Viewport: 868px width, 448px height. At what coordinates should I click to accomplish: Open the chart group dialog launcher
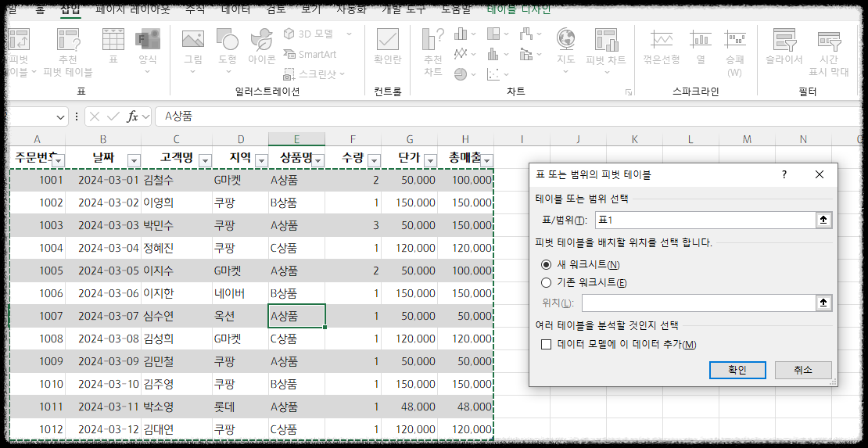pos(628,92)
